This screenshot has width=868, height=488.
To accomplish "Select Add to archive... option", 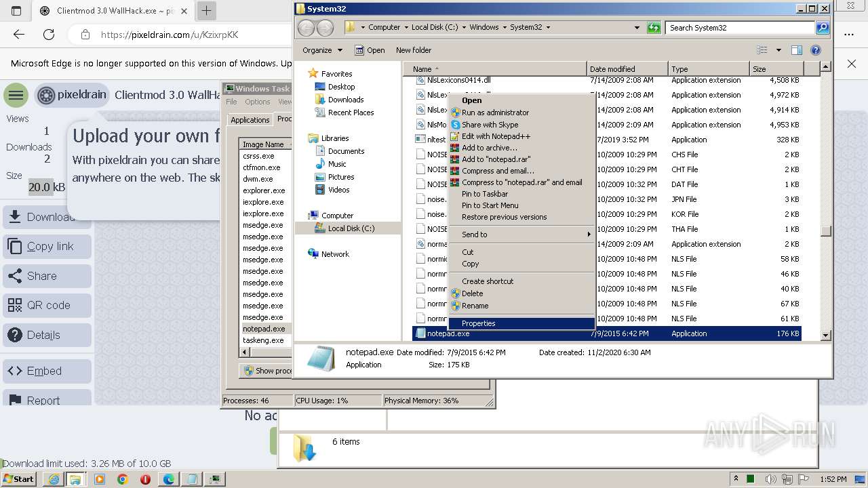I will pyautogui.click(x=489, y=148).
